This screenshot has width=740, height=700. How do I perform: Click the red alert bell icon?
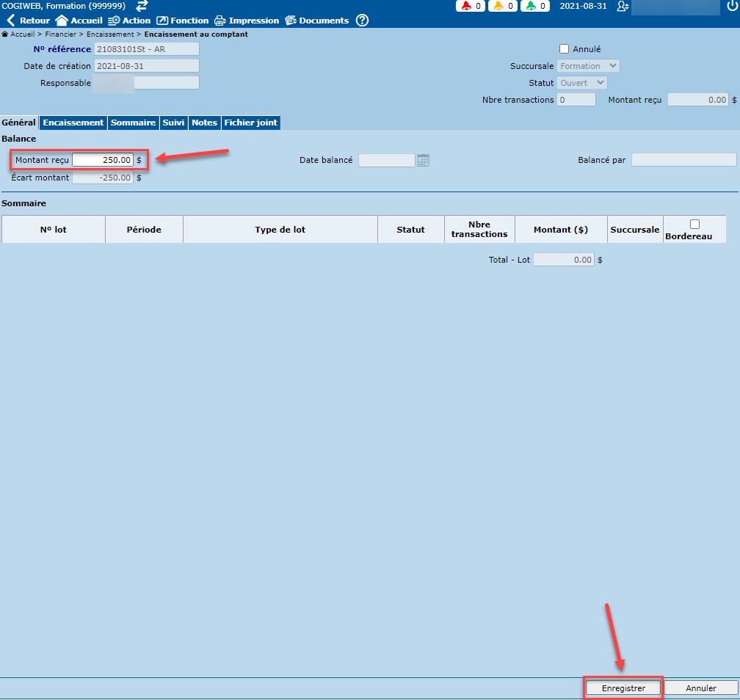click(x=466, y=6)
